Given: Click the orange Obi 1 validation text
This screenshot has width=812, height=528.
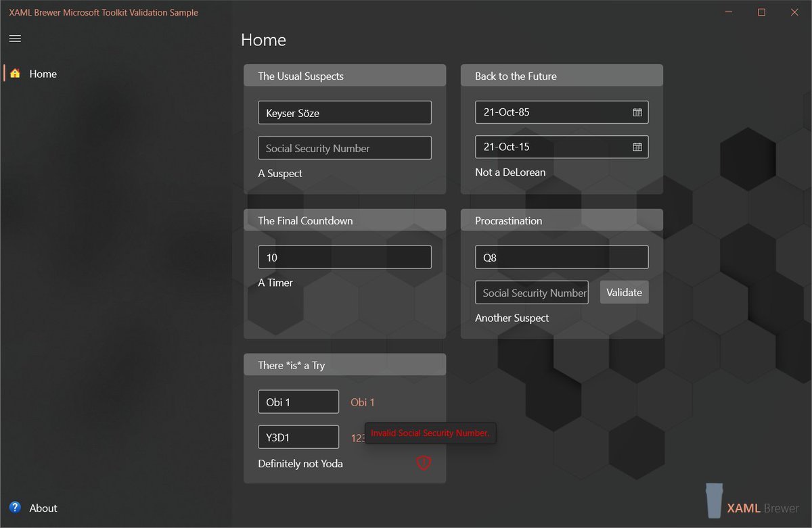Looking at the screenshot, I should coord(363,402).
